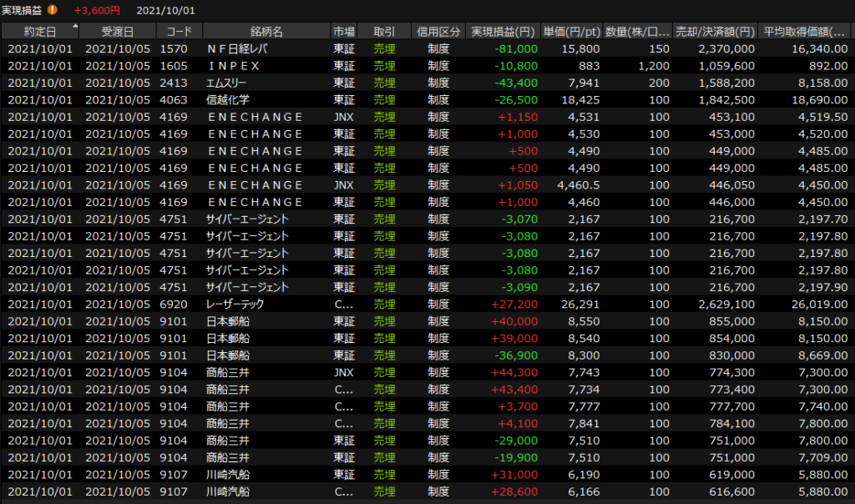This screenshot has width=855, height=504.
Task: Click the 売却/決済額(円) column header
Action: (715, 32)
